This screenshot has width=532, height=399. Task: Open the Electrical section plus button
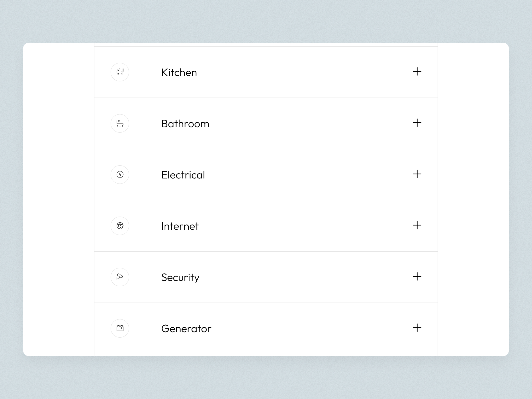(417, 174)
